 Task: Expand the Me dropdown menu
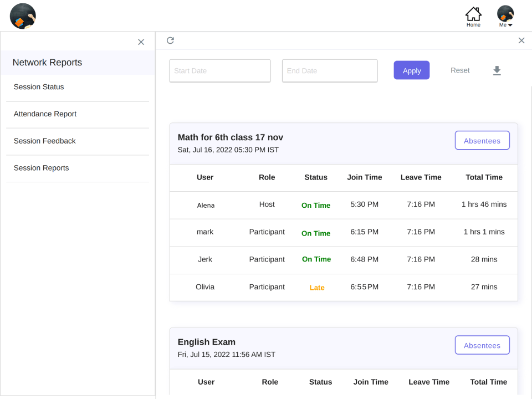506,25
